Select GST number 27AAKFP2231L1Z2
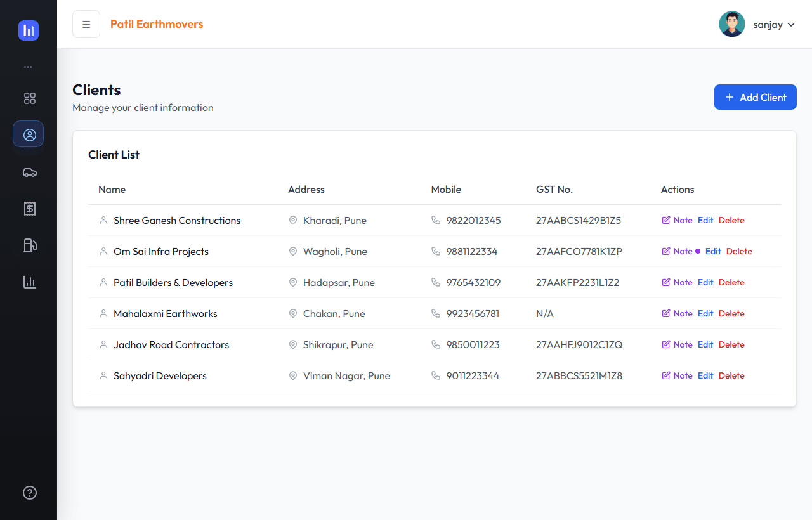 (x=578, y=282)
